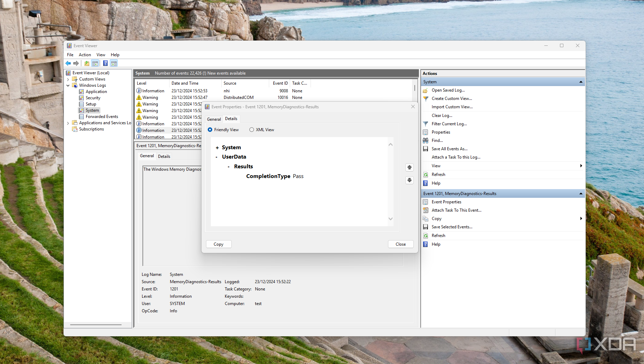Click scroll down arrow in Details view
Image resolution: width=644 pixels, height=364 pixels.
tap(390, 219)
